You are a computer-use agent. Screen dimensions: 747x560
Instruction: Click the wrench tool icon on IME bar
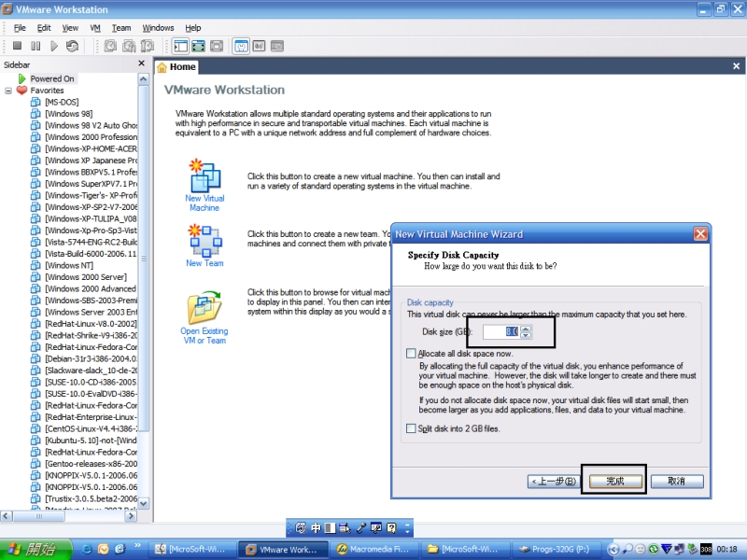361,527
